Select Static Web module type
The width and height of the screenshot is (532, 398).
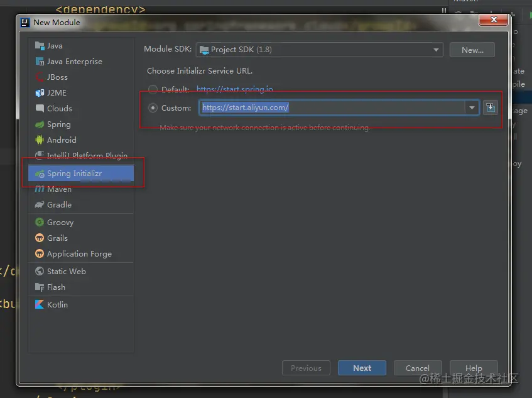(81, 272)
